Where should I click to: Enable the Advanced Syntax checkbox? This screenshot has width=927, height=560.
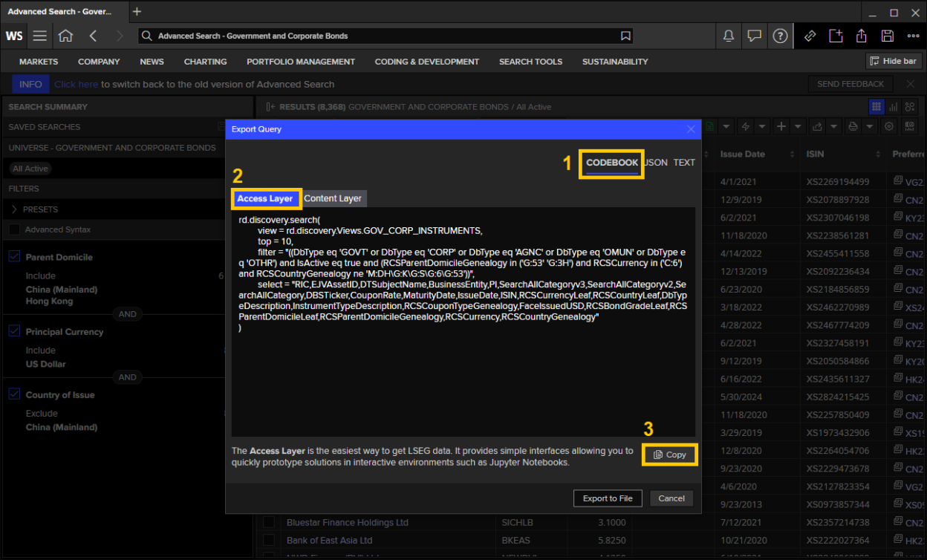tap(13, 229)
